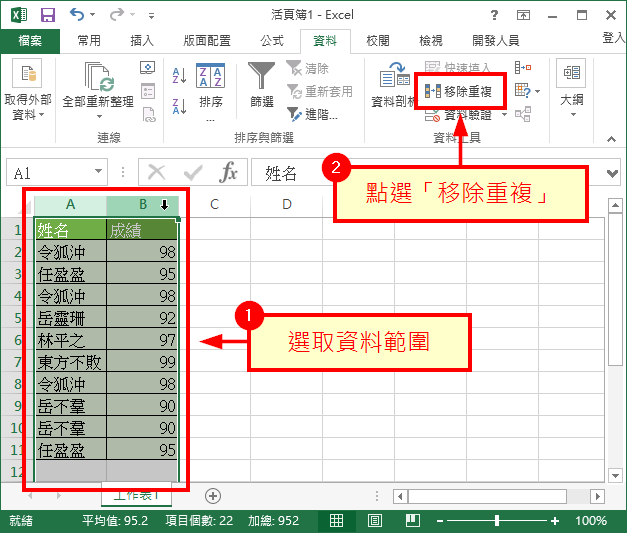The height and width of the screenshot is (533, 627).
Task: Switch to Normal view in status bar
Action: pos(337,520)
